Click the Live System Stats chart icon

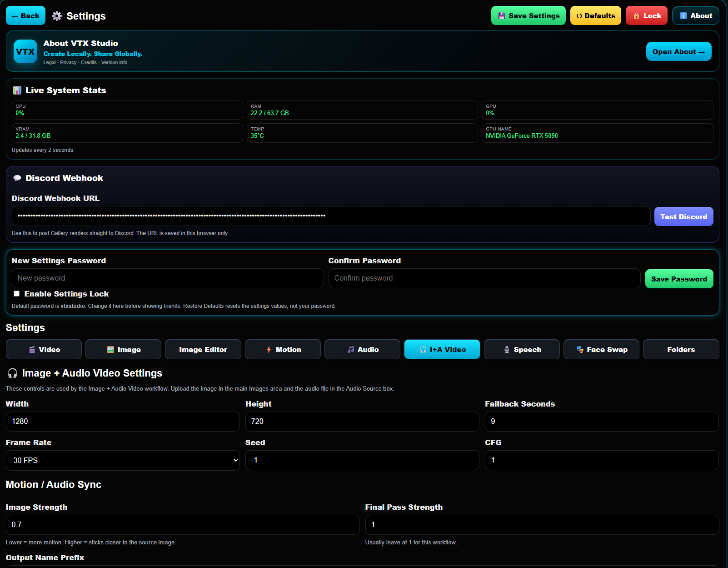pyautogui.click(x=17, y=90)
